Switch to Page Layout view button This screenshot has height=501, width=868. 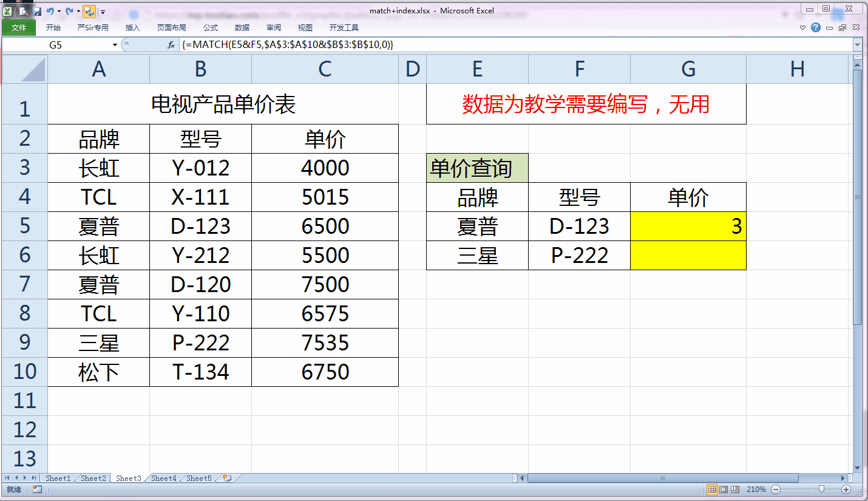pyautogui.click(x=724, y=489)
